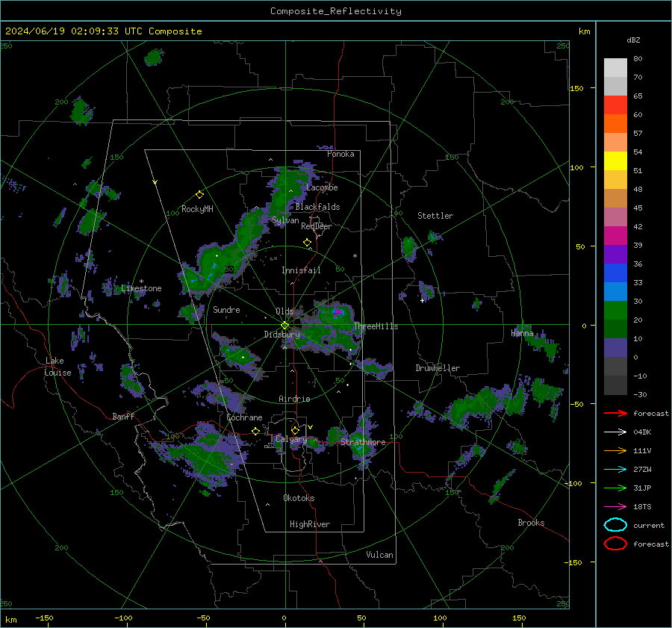Click the RedDeer city label
This screenshot has height=628, width=672.
317,226
